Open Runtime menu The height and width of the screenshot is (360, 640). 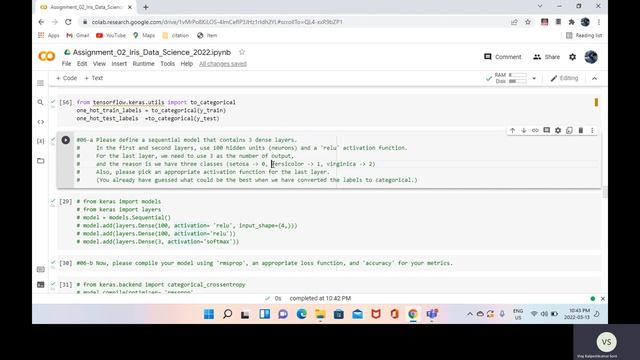point(143,64)
